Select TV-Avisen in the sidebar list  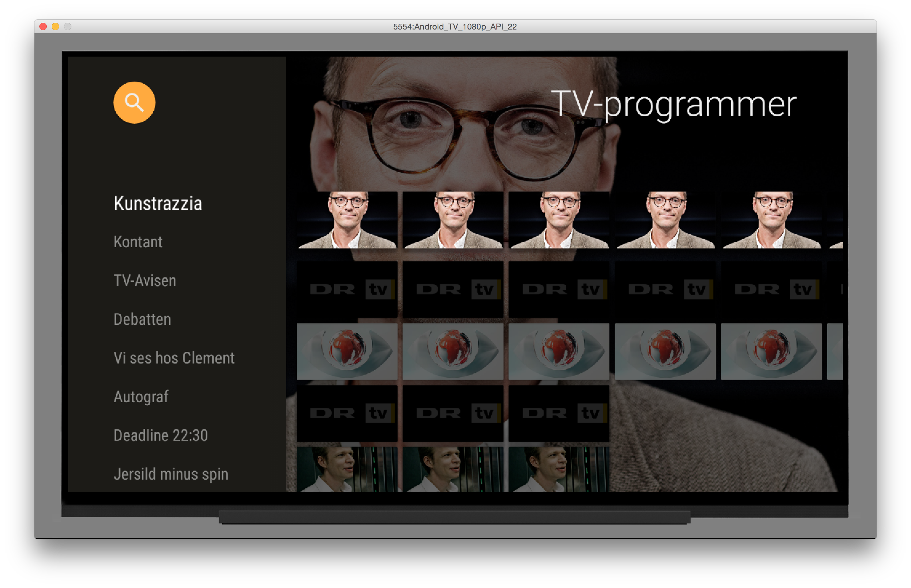point(145,281)
